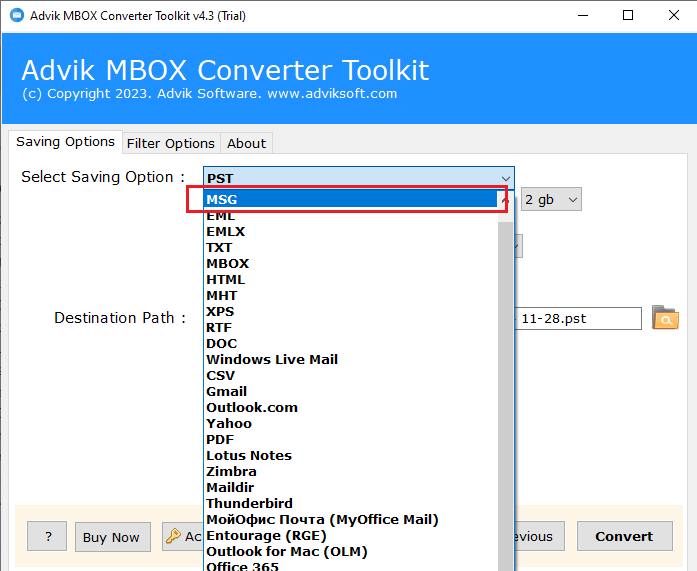Open the About tab
The height and width of the screenshot is (571, 697).
[246, 144]
